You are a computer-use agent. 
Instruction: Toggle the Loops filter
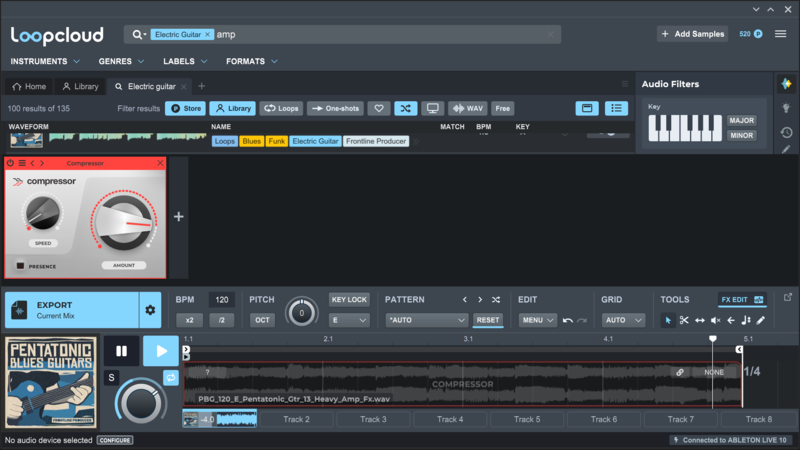282,108
